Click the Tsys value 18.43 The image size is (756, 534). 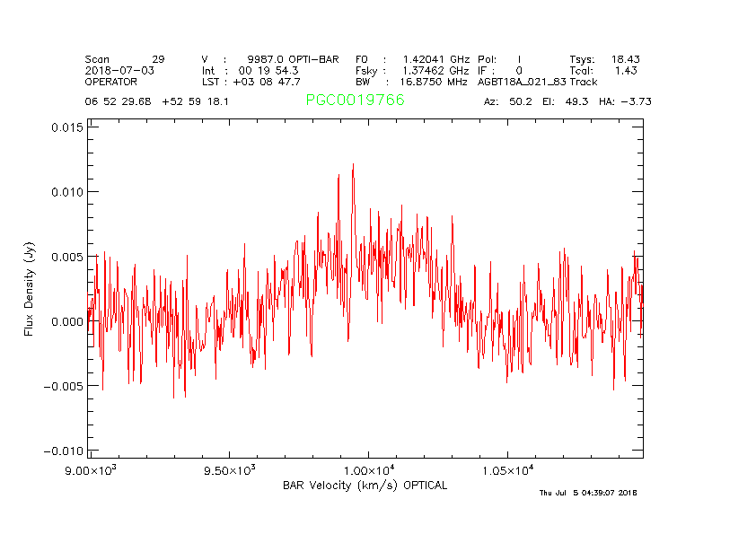[625, 59]
